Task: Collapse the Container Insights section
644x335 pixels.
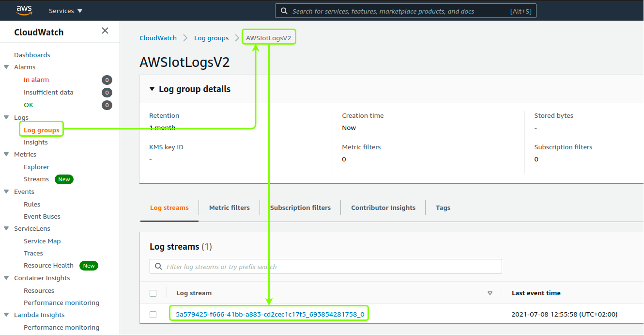Action: click(6, 278)
